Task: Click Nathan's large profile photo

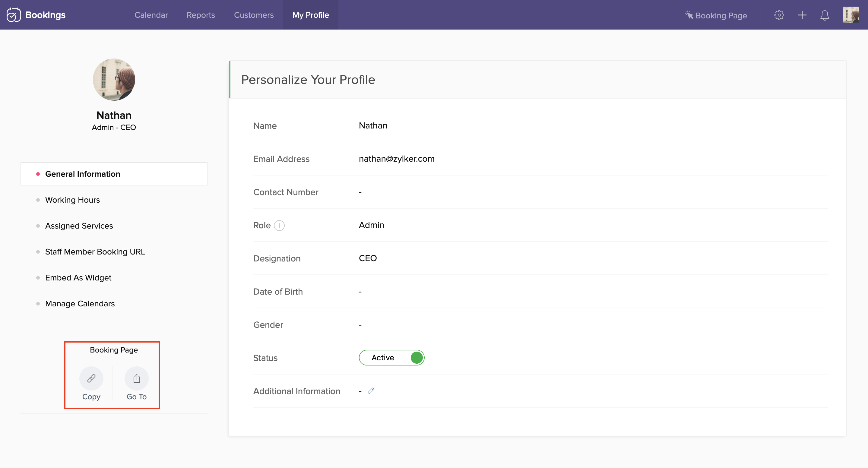Action: 114,80
